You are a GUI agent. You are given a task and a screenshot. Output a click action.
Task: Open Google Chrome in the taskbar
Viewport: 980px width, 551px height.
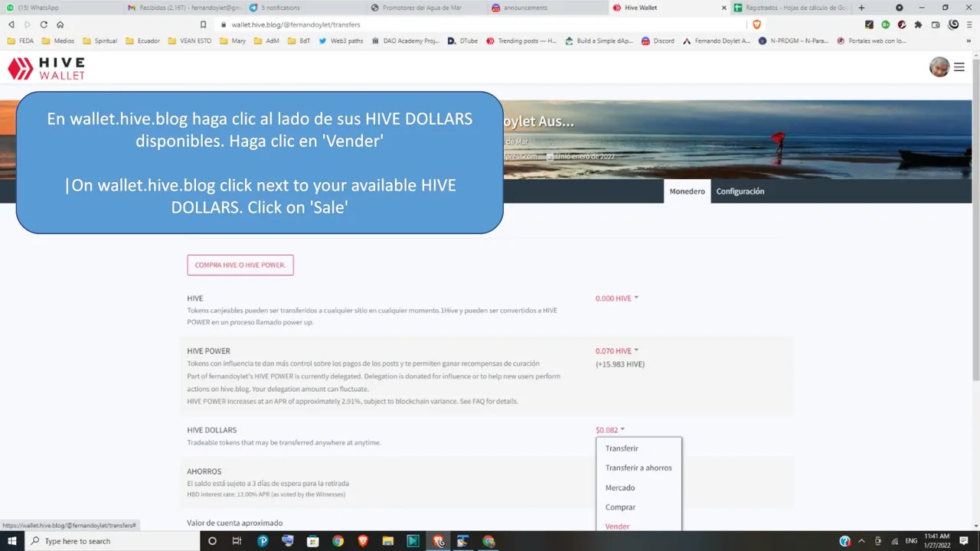[338, 541]
